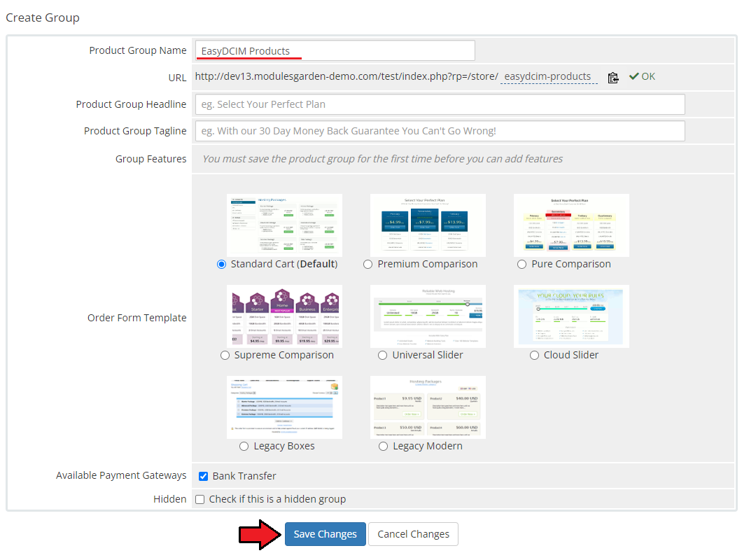Select Legacy Modern radio button
The image size is (742, 560).
click(x=384, y=446)
